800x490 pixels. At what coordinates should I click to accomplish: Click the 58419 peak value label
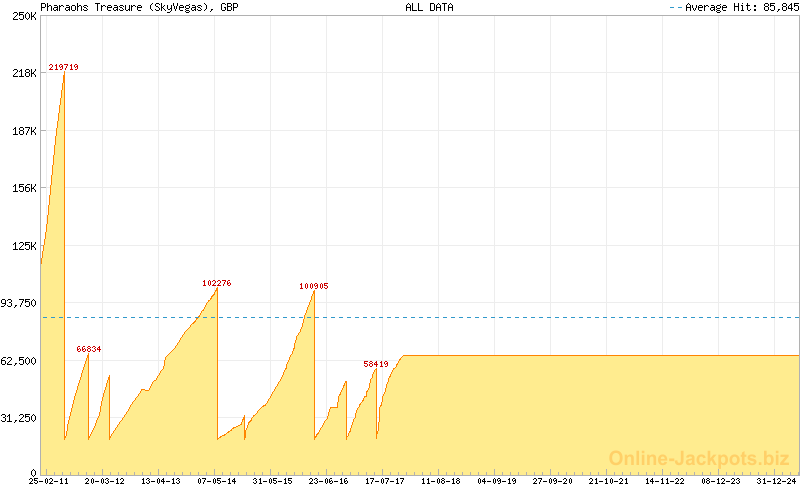click(x=376, y=364)
